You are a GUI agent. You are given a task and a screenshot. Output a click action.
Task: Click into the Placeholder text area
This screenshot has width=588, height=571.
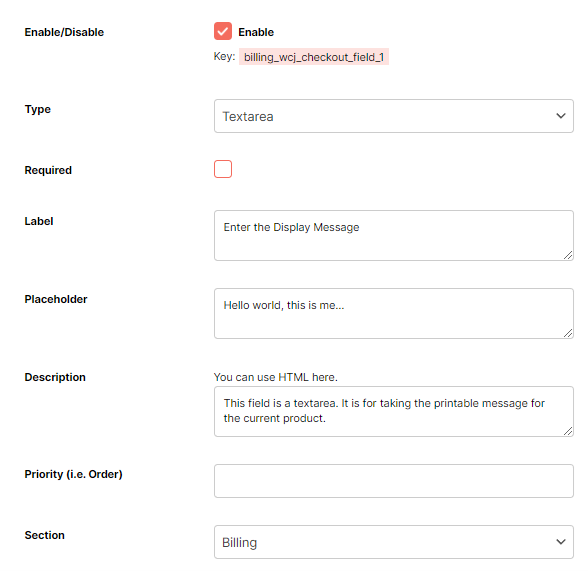click(394, 313)
